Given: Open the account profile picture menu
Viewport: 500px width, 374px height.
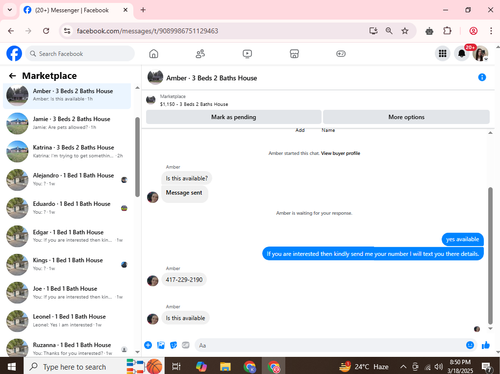Looking at the screenshot, I should coord(480,53).
